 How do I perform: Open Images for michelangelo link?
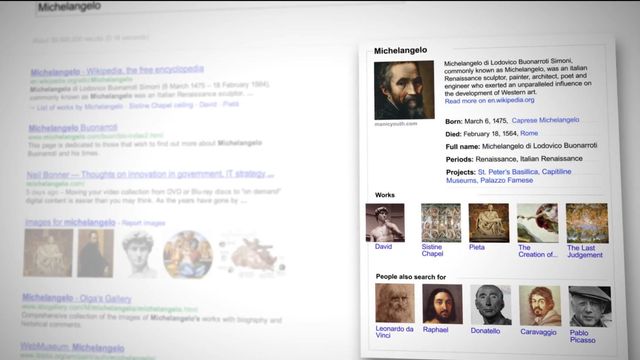70,222
